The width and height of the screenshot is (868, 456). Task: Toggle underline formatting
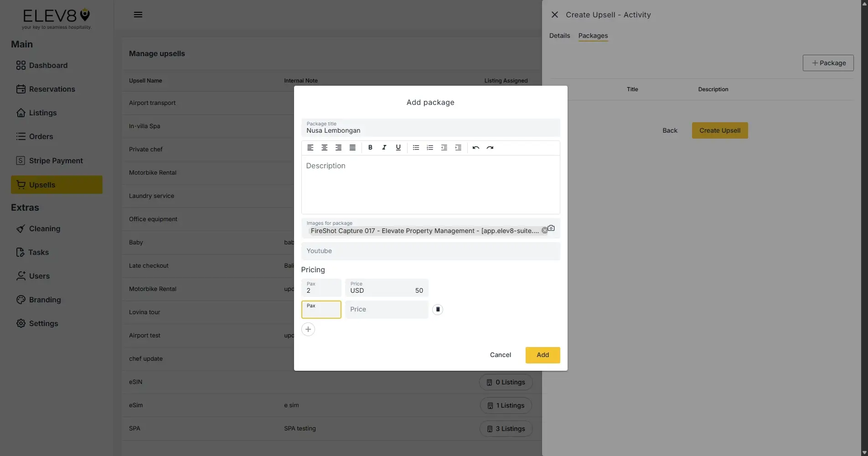[398, 147]
